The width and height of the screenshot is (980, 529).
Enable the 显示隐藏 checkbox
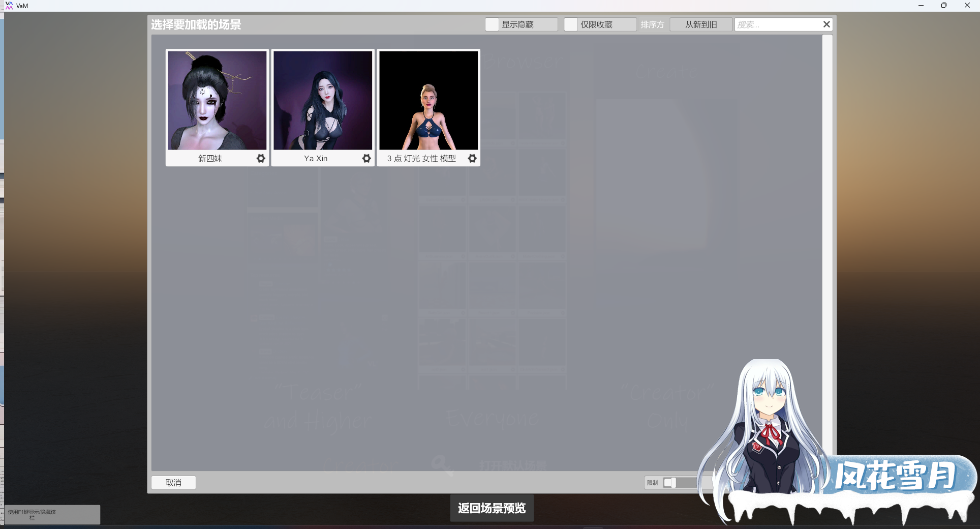click(492, 24)
